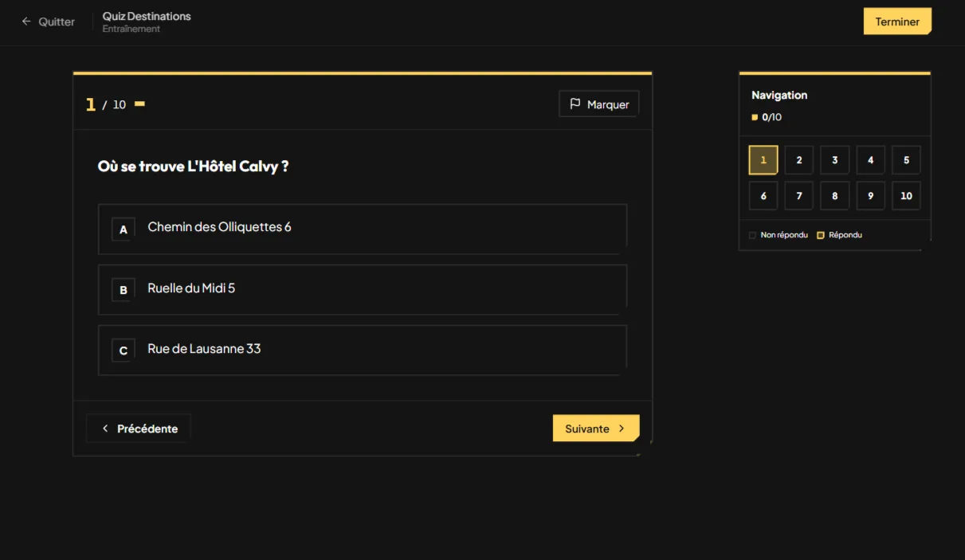Click the chevron icon in Suivante
This screenshot has width=965, height=560.
tap(622, 429)
